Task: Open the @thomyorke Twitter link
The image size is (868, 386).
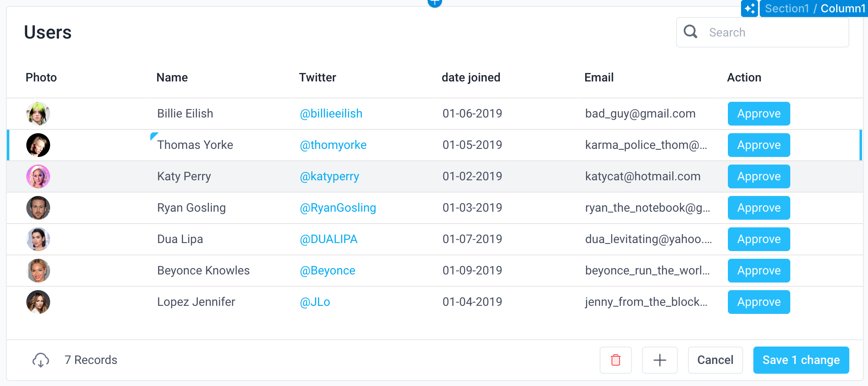Action: pos(333,145)
